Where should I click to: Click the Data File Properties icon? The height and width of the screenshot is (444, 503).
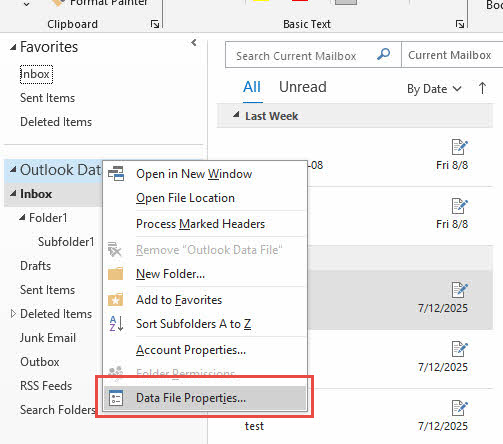(116, 398)
